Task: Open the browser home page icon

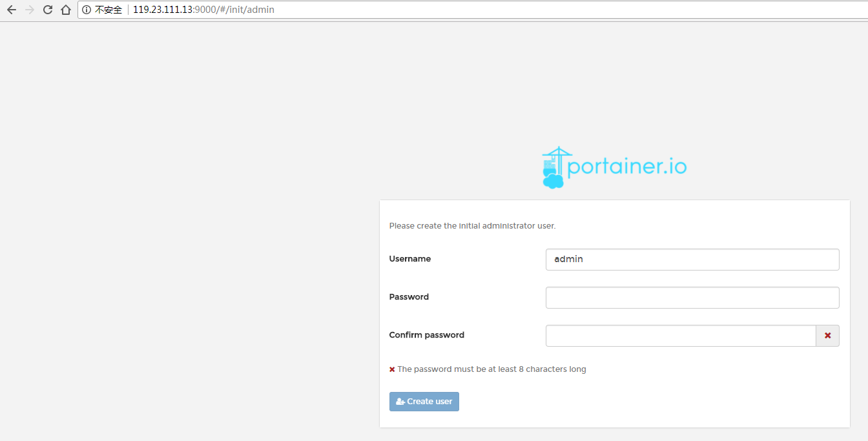Action: (65, 10)
